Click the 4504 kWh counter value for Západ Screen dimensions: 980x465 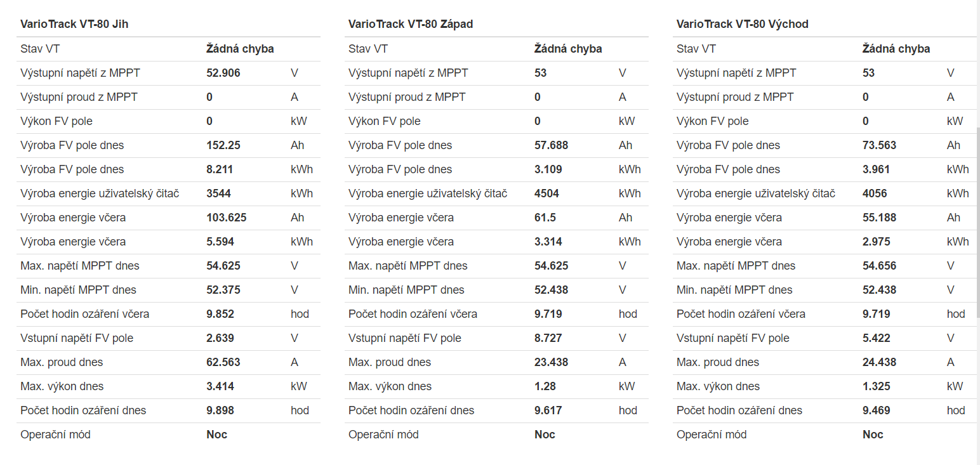point(546,193)
